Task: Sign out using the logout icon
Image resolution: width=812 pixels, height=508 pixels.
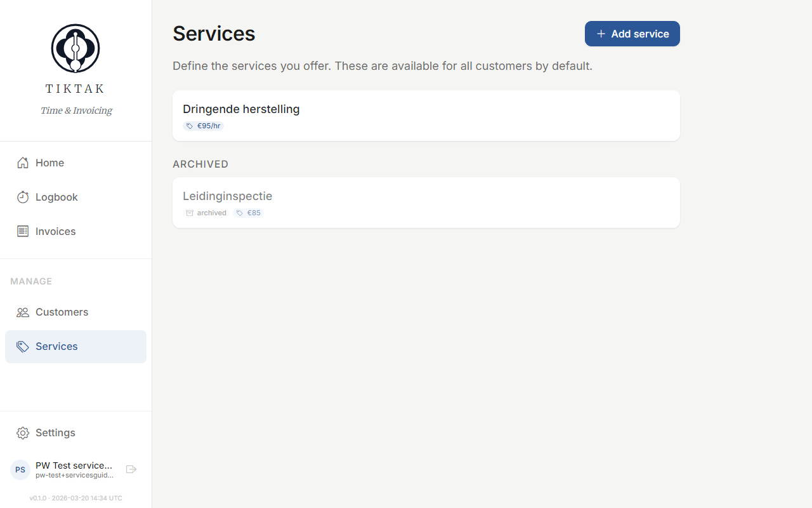Action: [131, 469]
